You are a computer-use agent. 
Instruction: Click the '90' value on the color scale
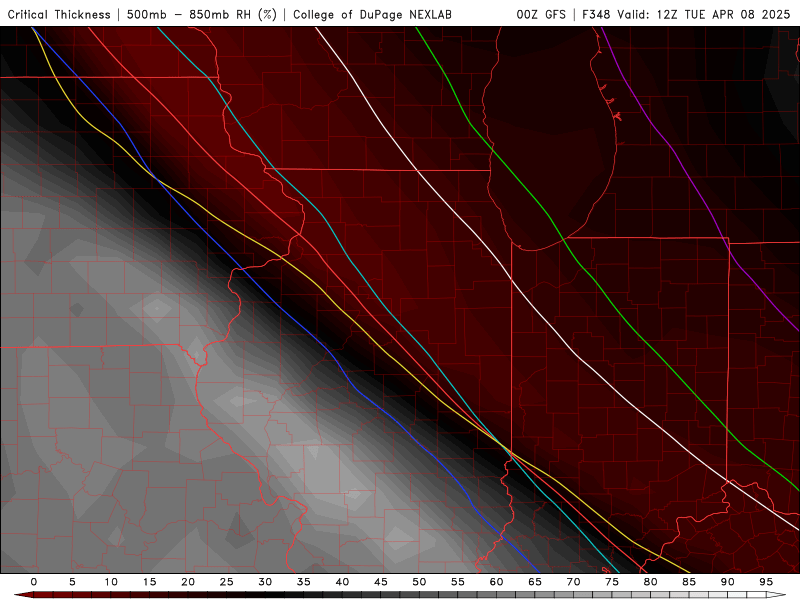click(728, 582)
